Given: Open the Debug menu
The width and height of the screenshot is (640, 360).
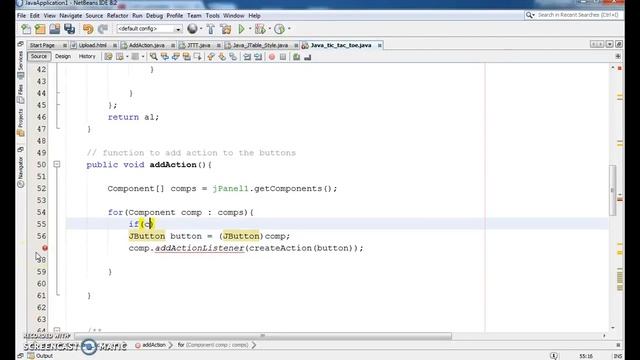Looking at the screenshot, I should (154, 16).
